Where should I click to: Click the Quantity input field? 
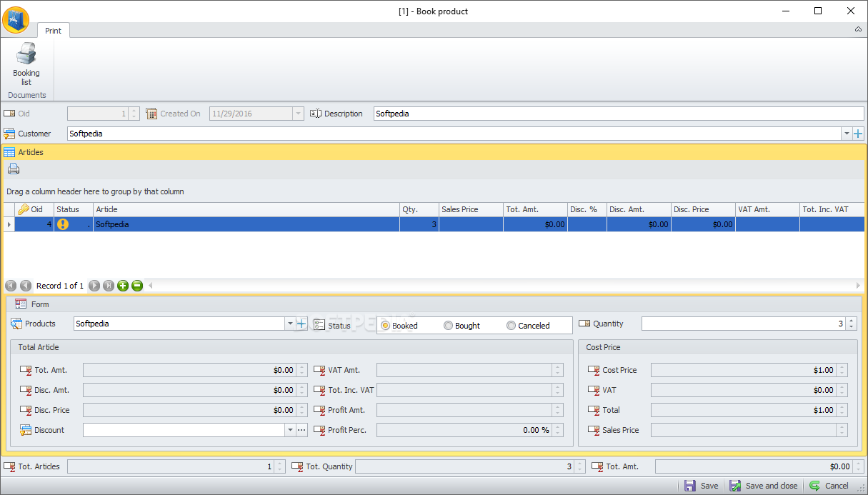tap(744, 324)
